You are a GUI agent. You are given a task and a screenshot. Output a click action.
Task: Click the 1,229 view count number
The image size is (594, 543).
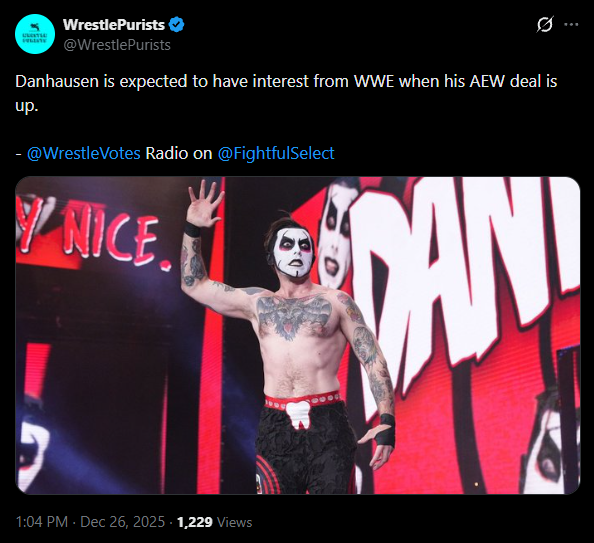point(195,522)
